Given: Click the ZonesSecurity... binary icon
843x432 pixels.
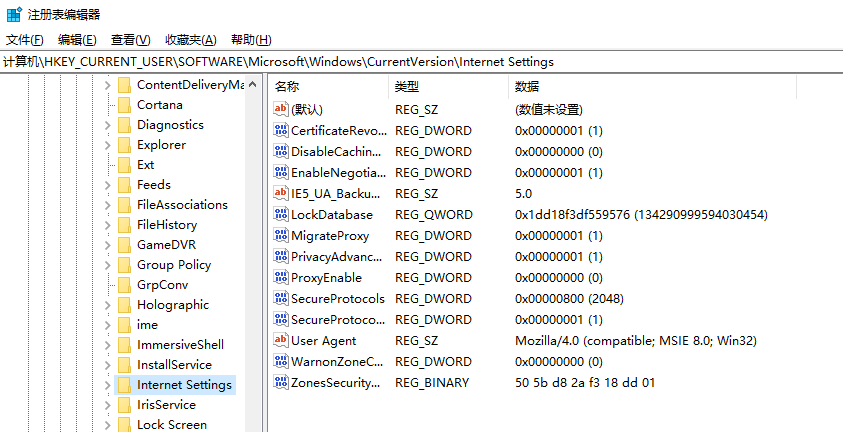Looking at the screenshot, I should point(281,382).
